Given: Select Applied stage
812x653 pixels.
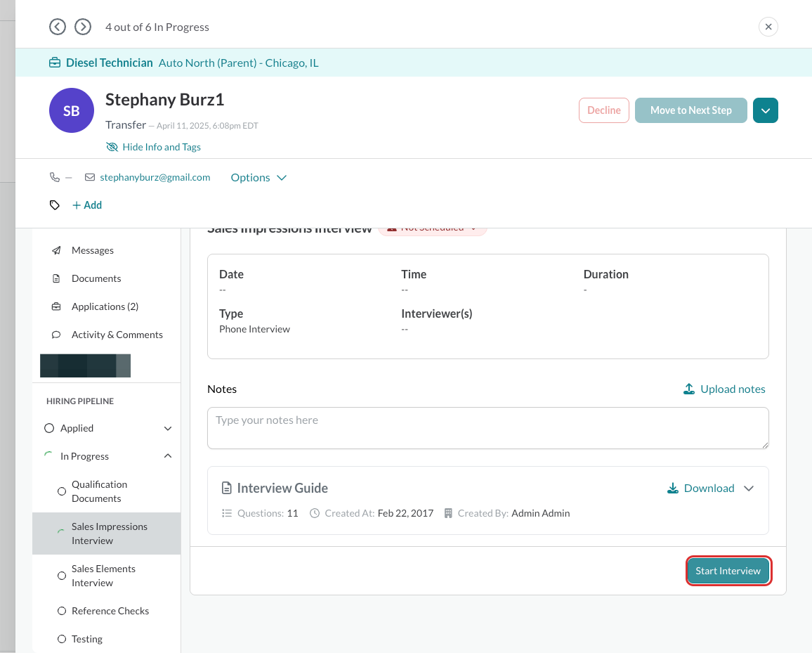Looking at the screenshot, I should tap(77, 428).
